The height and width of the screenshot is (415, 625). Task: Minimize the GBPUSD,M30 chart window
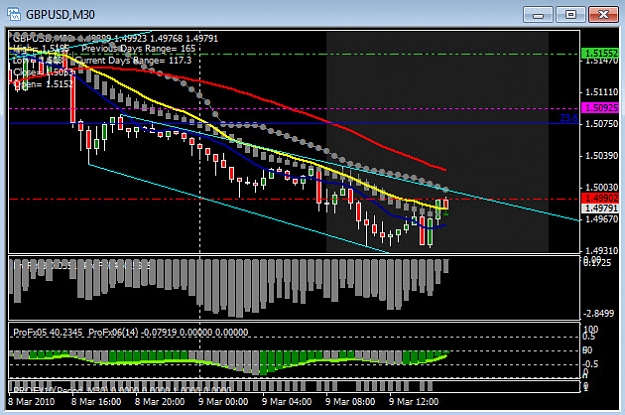[538, 15]
